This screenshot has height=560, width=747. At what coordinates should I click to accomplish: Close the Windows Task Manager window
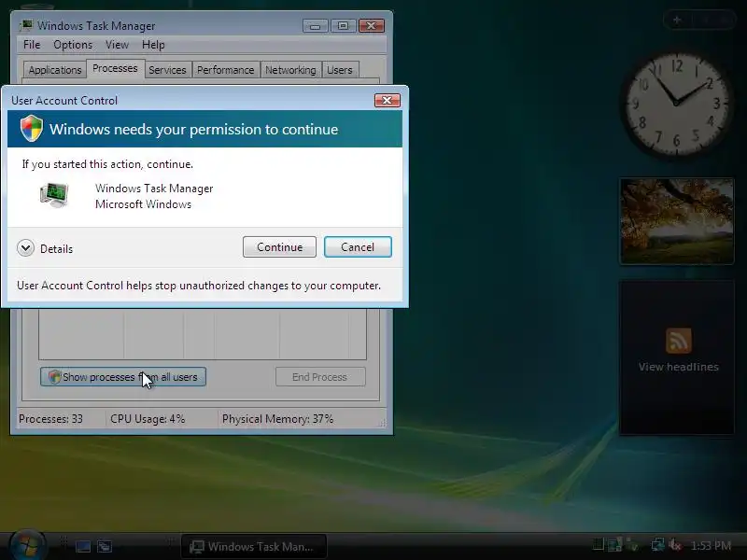(372, 26)
